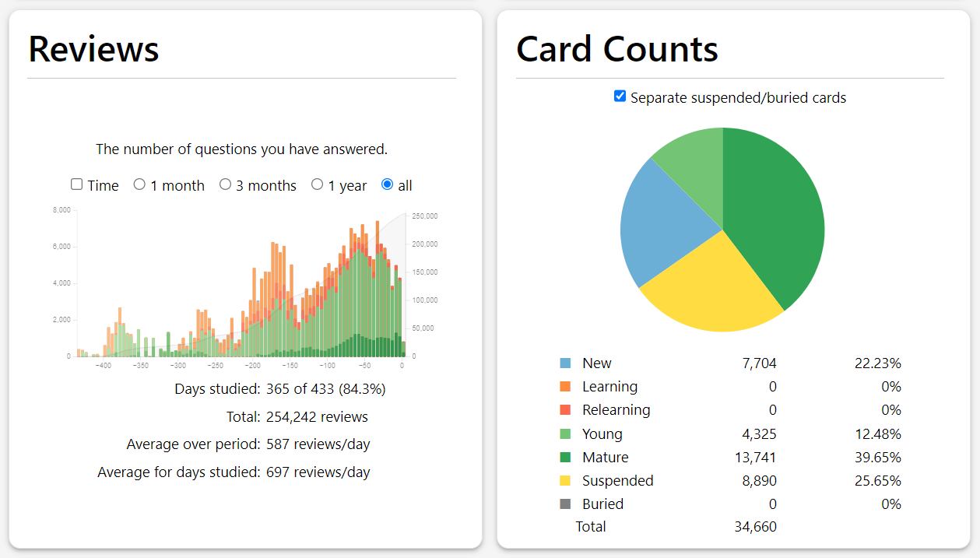Click the Suspended percentage '25.65%'
Image resolution: width=980 pixels, height=558 pixels.
pos(878,481)
